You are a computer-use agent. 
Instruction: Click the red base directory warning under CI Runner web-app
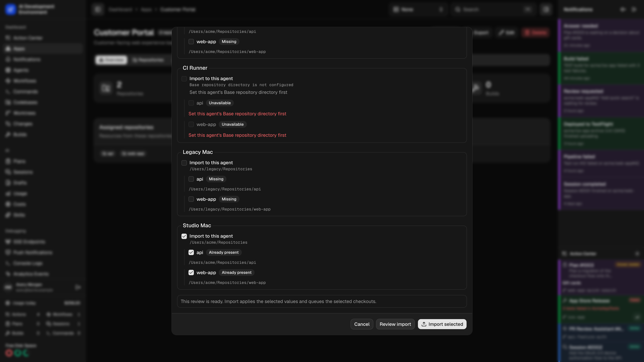[x=237, y=135]
